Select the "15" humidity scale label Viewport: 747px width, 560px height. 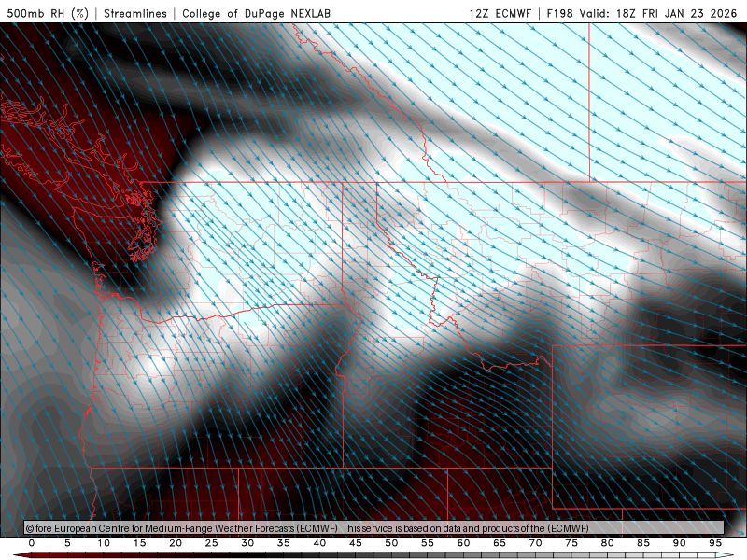(x=139, y=543)
